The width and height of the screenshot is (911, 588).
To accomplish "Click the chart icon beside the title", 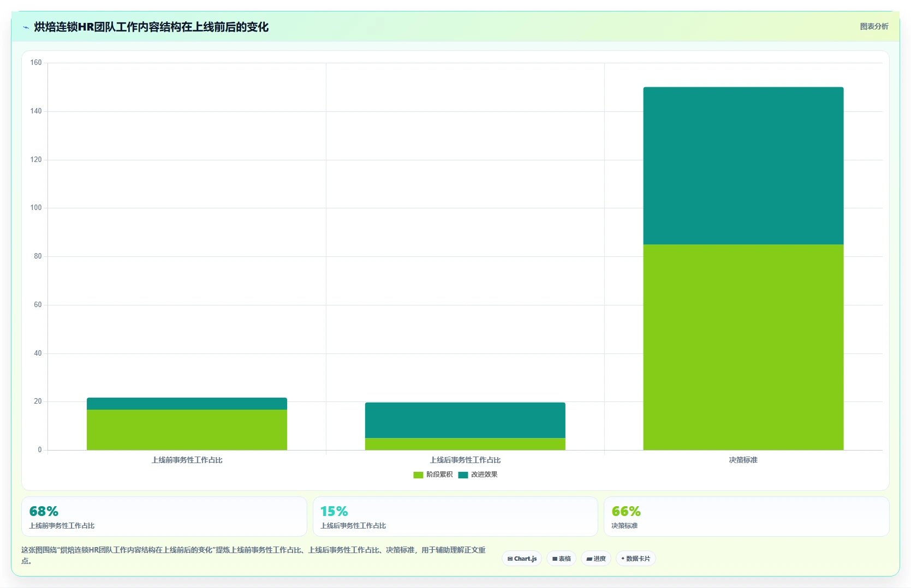I will click(x=26, y=27).
